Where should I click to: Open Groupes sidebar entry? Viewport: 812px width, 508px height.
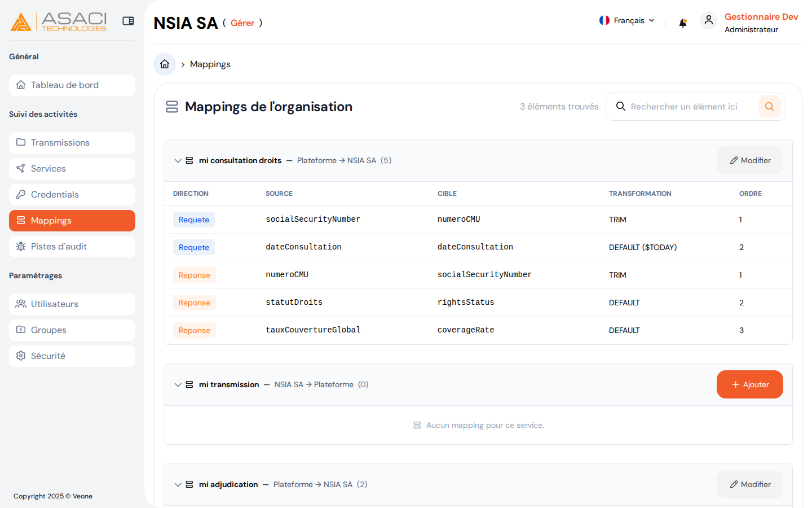pyautogui.click(x=72, y=330)
